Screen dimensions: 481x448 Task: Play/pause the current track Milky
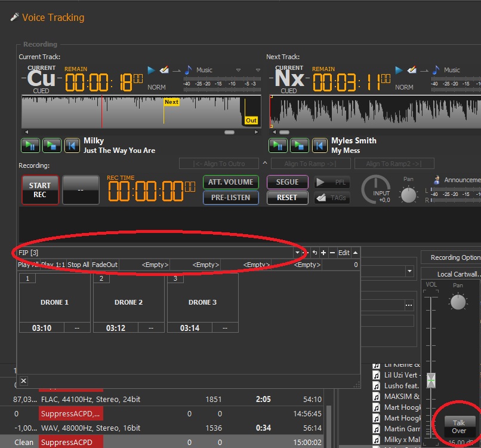pos(30,145)
